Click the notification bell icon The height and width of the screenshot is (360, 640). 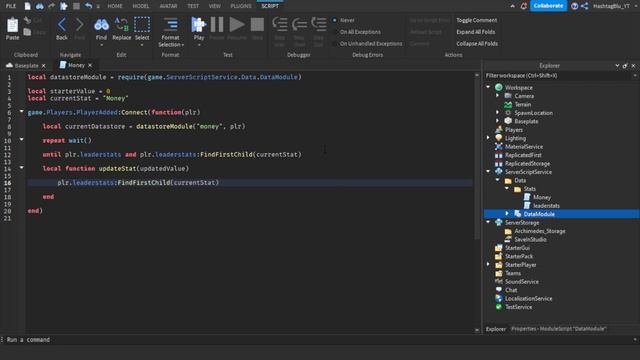pyautogui.click(x=524, y=6)
